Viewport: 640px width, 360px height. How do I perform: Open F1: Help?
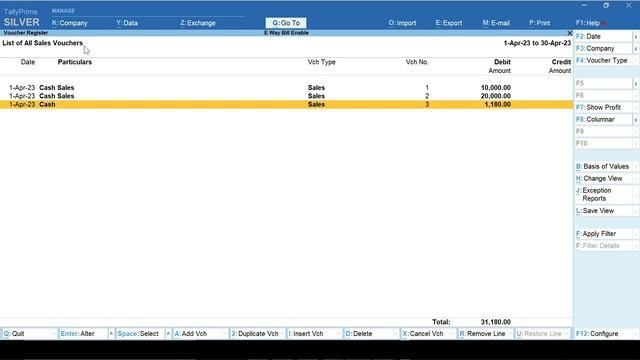(x=588, y=23)
